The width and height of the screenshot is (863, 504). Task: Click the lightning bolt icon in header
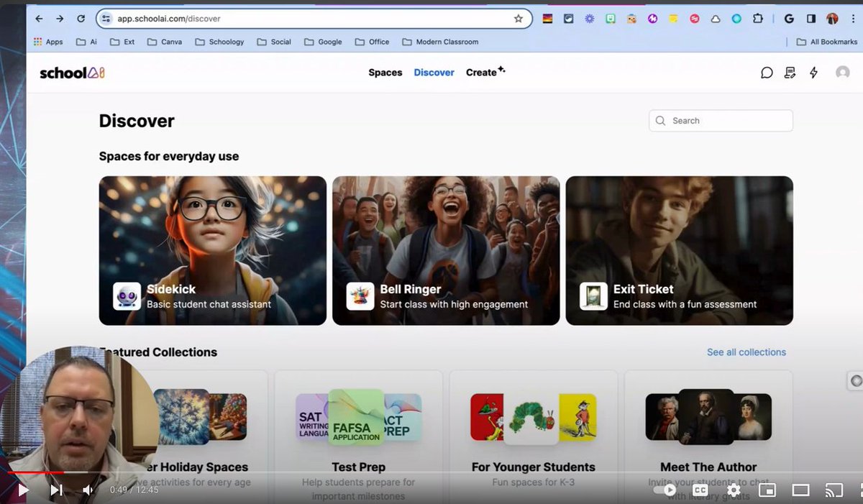(813, 73)
